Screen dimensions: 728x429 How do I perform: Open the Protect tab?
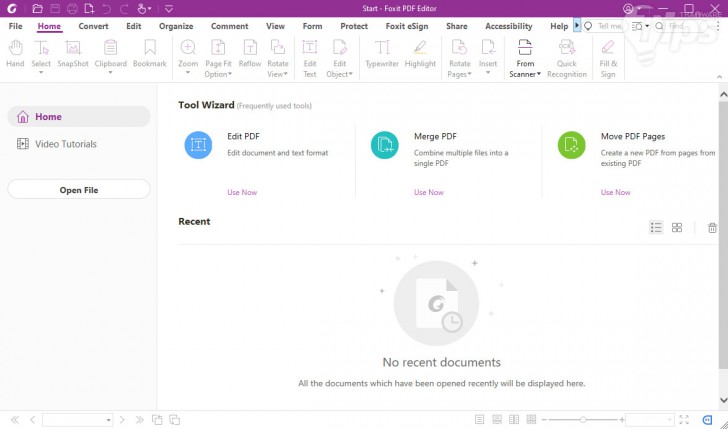click(x=354, y=26)
